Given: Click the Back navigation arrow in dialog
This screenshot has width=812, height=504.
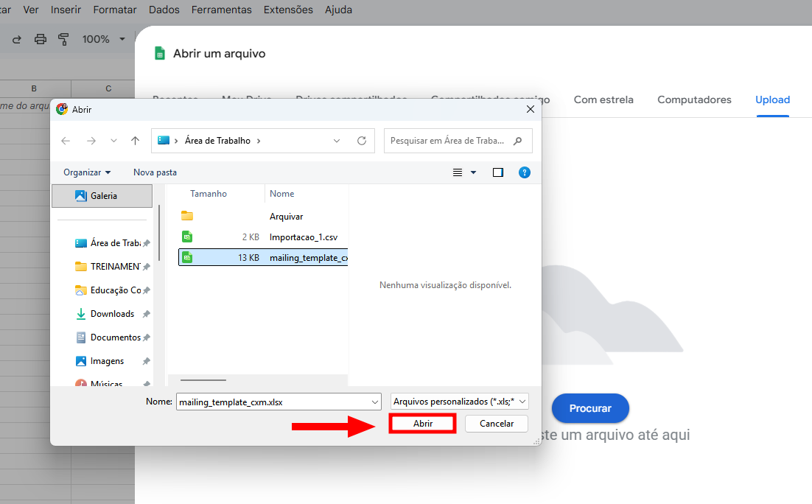Looking at the screenshot, I should pyautogui.click(x=66, y=141).
